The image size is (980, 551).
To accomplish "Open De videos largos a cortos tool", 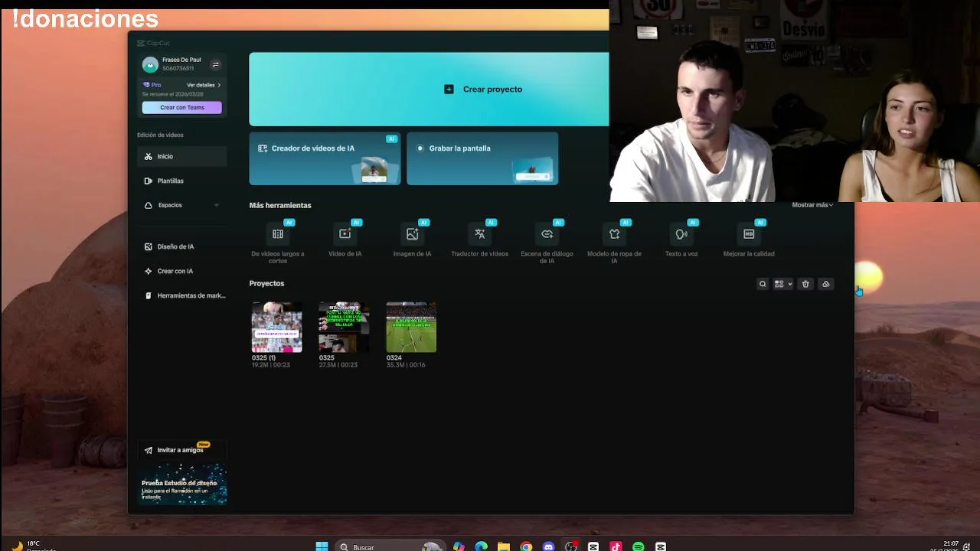I will [278, 242].
